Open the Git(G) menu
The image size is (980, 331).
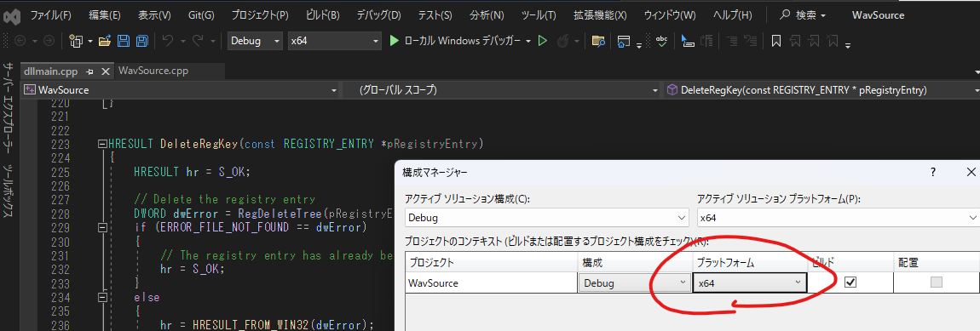[x=200, y=15]
